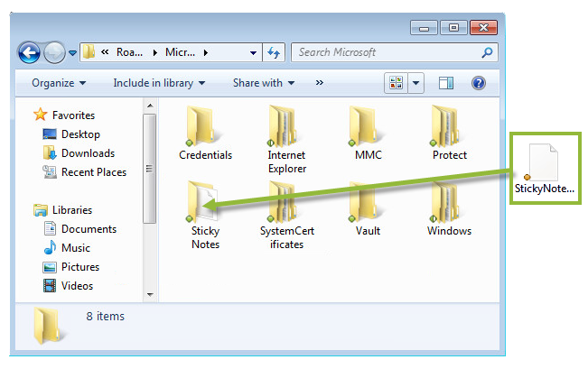Select the MMC folder icon
The width and height of the screenshot is (588, 369).
pyautogui.click(x=368, y=128)
